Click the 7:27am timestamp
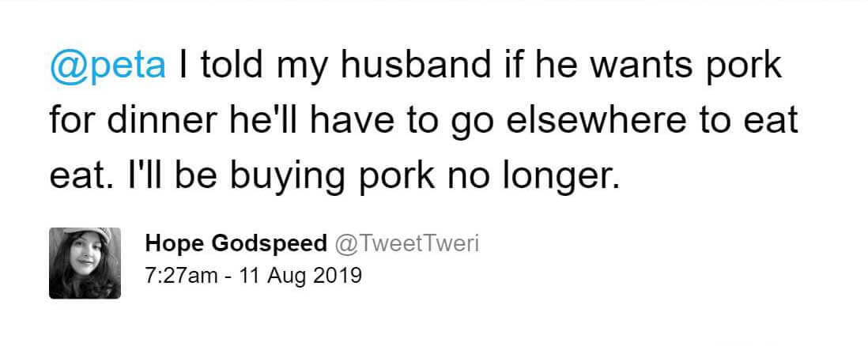 (x=182, y=275)
